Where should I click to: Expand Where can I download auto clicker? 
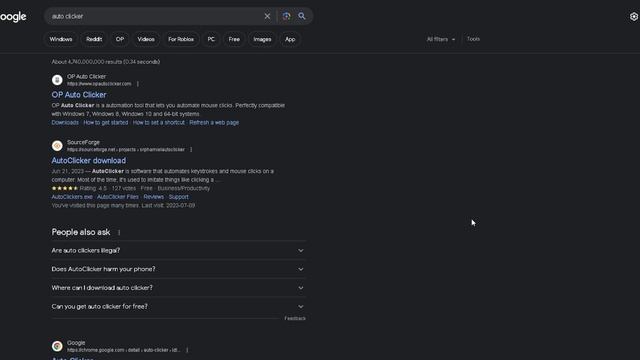[x=178, y=288]
